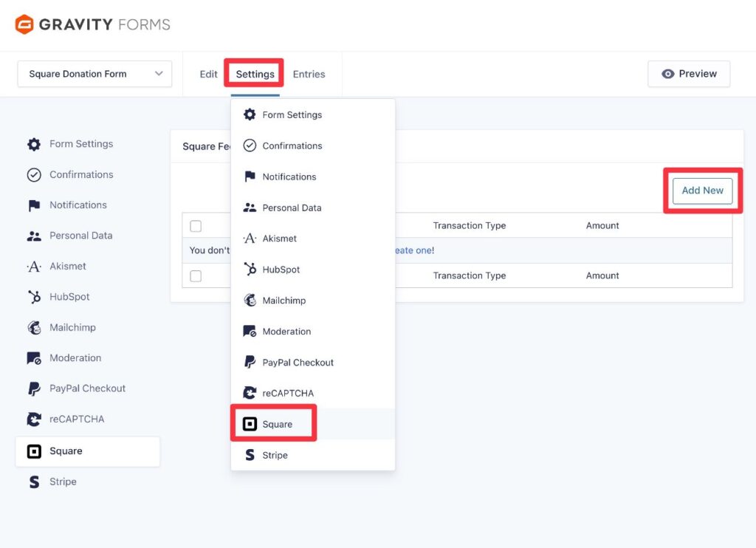The height and width of the screenshot is (548, 756).
Task: Click Amount column header at top
Action: point(602,226)
